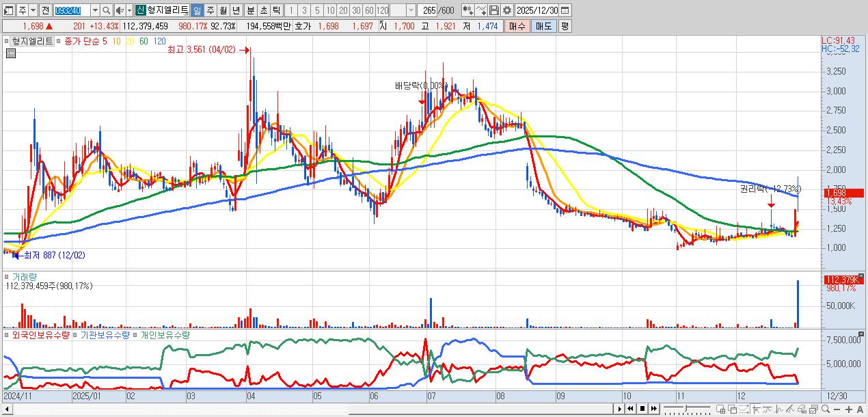Click the panel layout icon at toolbar start

(9, 11)
